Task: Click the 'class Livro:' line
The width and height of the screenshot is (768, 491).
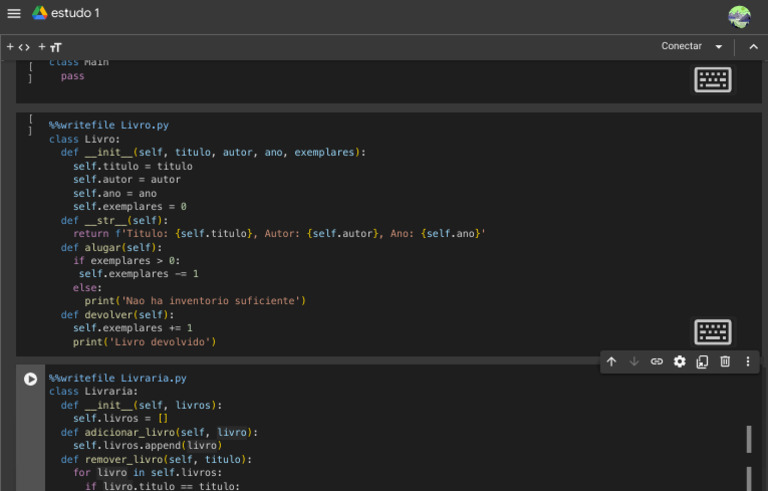Action: coord(84,139)
